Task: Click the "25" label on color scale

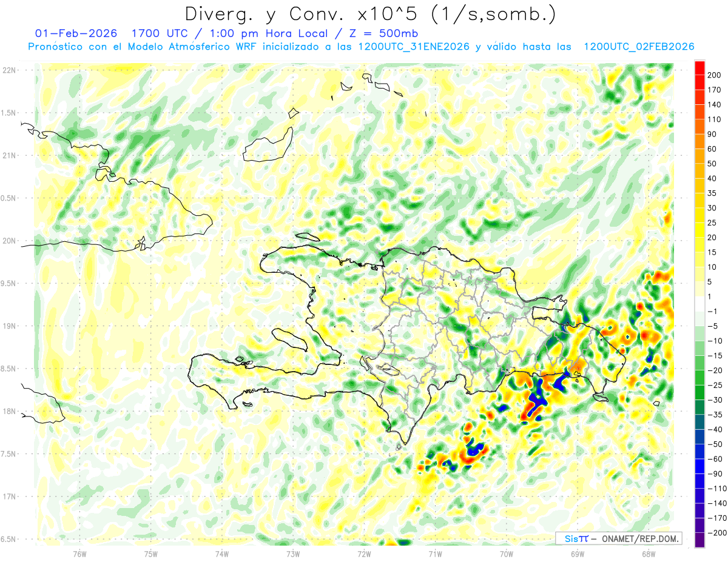Action: click(712, 223)
